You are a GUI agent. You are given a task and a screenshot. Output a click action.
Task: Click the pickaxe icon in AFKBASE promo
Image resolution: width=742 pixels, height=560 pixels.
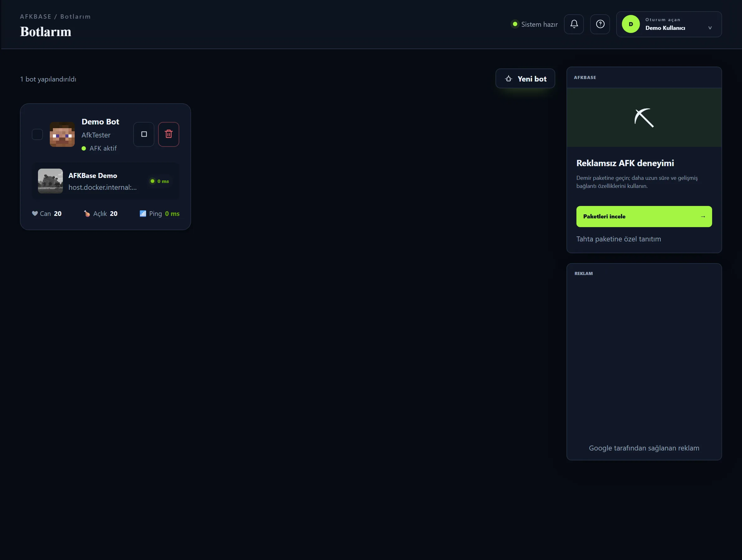[x=644, y=118]
